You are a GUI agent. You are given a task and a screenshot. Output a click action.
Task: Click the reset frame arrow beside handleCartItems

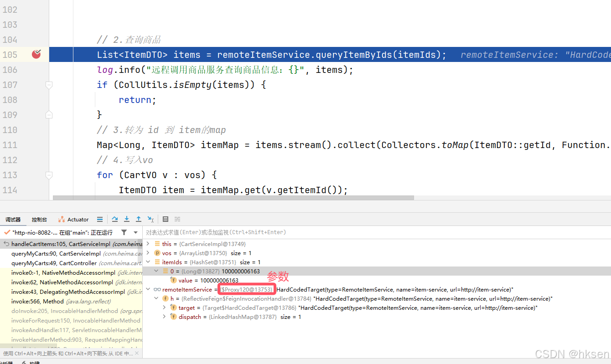7,243
